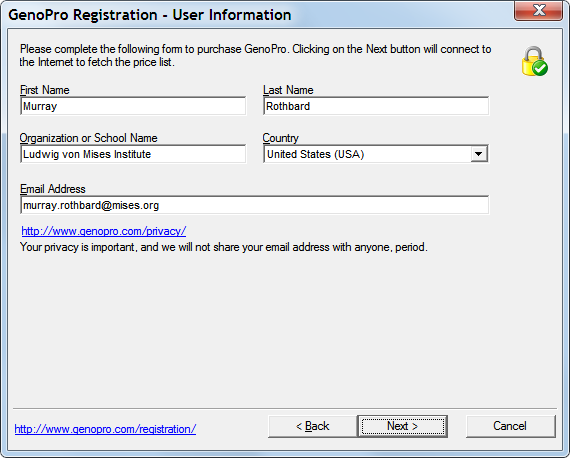Open the genopro.com/privacy link
Screen dimensions: 570x458
click(x=104, y=231)
